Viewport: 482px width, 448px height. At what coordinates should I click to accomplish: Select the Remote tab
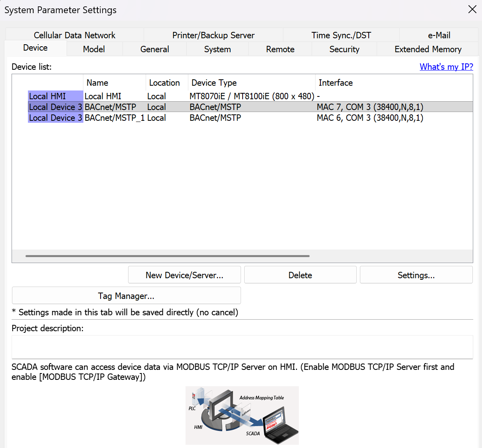[x=280, y=49]
